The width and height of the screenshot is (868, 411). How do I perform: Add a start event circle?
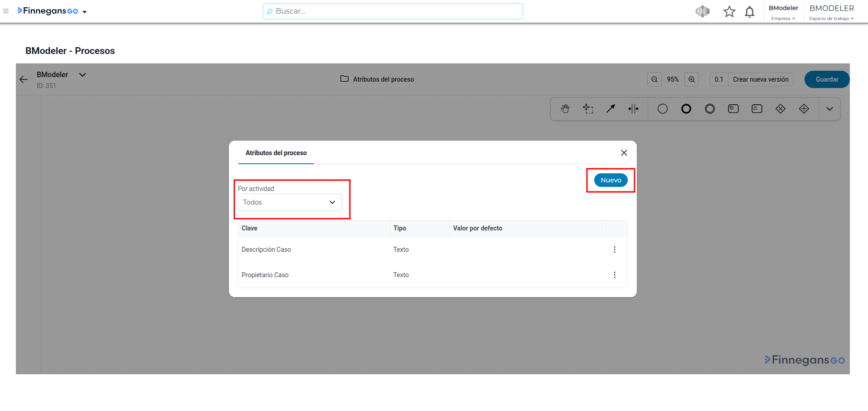point(663,109)
